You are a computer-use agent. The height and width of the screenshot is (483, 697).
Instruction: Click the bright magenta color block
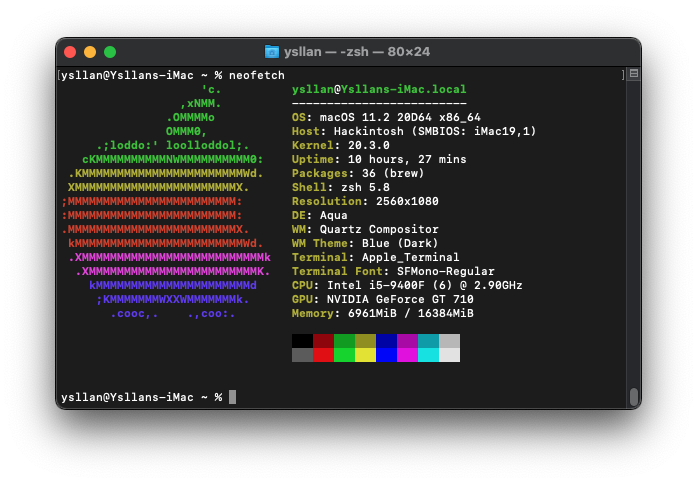[407, 355]
